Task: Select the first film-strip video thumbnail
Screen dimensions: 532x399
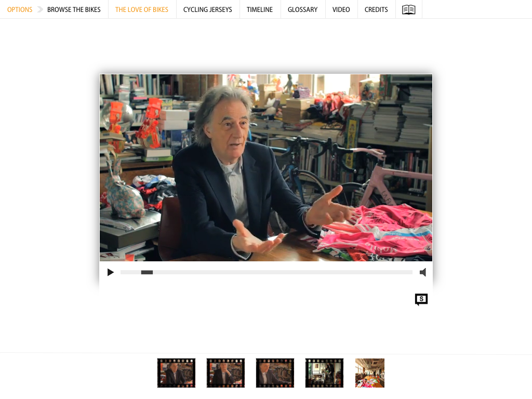Action: click(177, 373)
